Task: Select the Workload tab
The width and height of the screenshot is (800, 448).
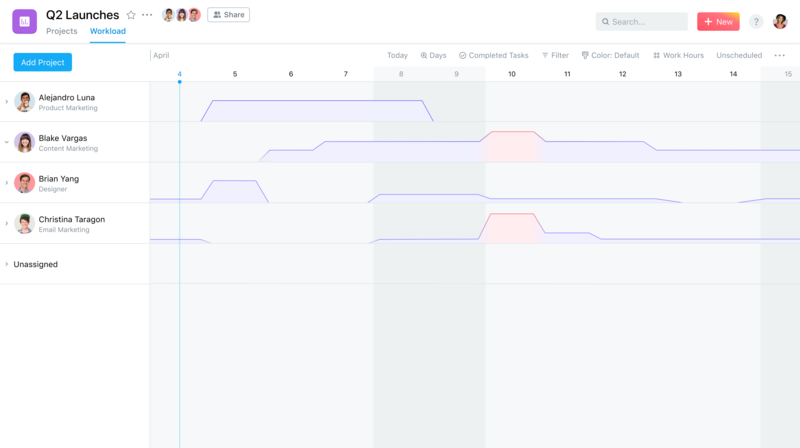Action: pos(108,31)
